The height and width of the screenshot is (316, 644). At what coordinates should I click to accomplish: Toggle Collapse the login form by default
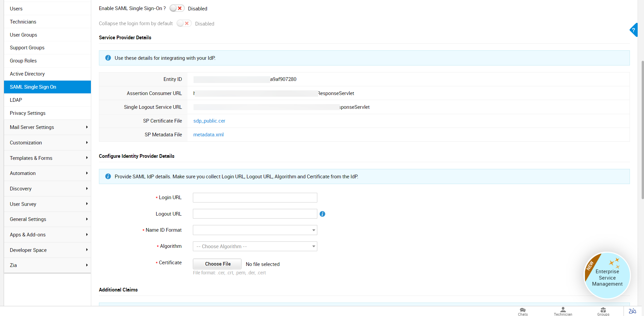(184, 24)
